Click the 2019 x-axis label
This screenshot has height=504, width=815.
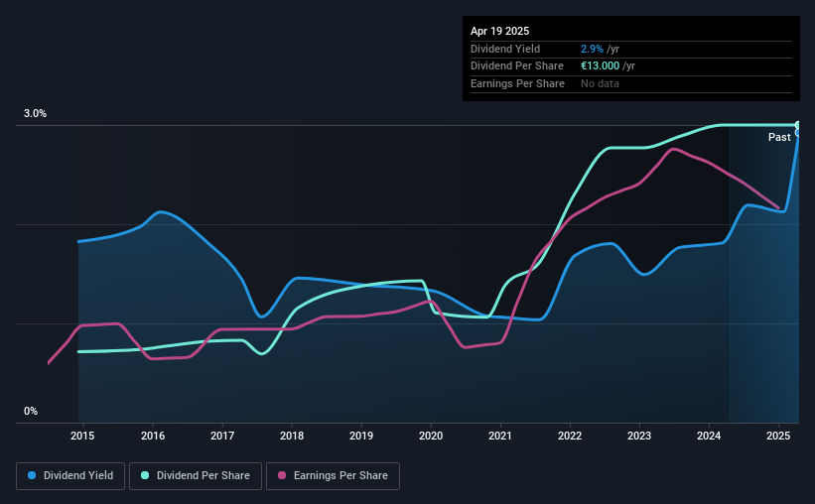point(361,436)
